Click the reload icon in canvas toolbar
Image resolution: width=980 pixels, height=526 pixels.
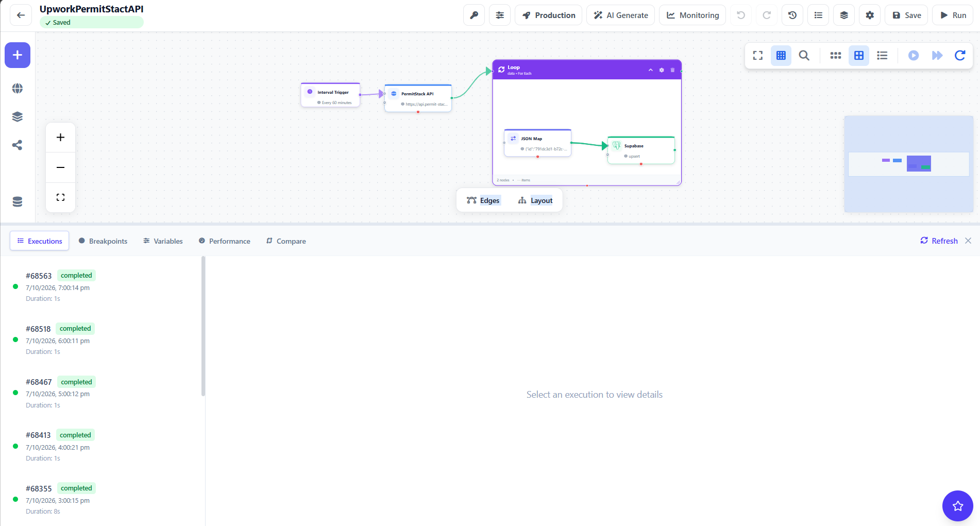(960, 56)
